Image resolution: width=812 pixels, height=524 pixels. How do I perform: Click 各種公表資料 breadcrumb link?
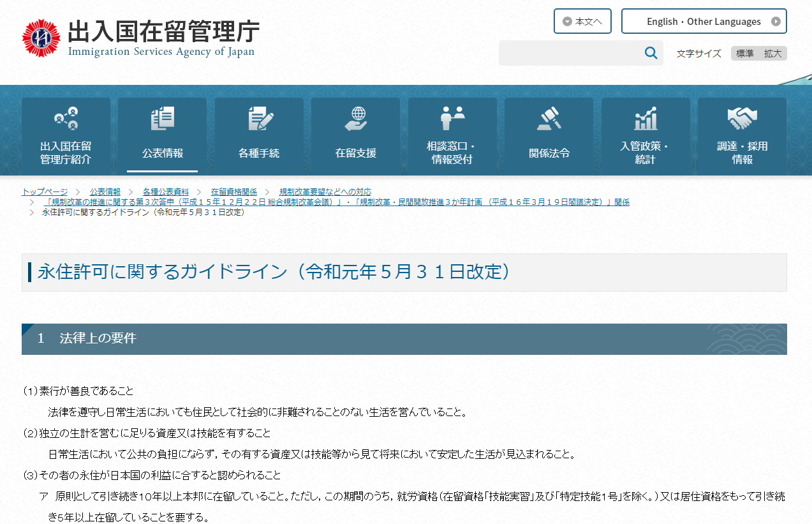click(x=165, y=191)
